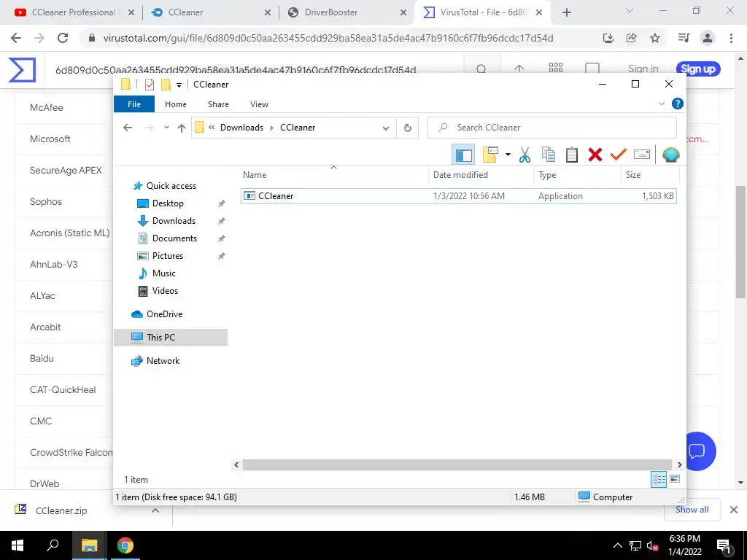Open Chrome tab search chevron
Viewport: 747px width, 560px height.
(630, 11)
